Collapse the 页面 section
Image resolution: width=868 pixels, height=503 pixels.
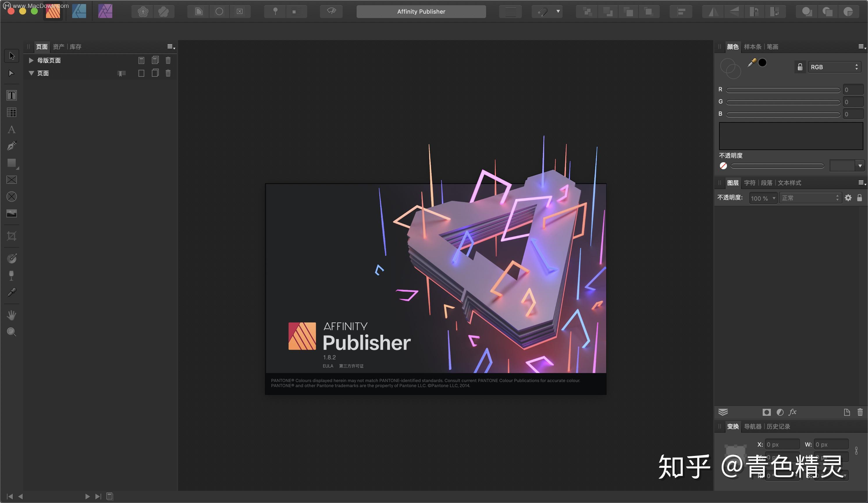tap(31, 73)
